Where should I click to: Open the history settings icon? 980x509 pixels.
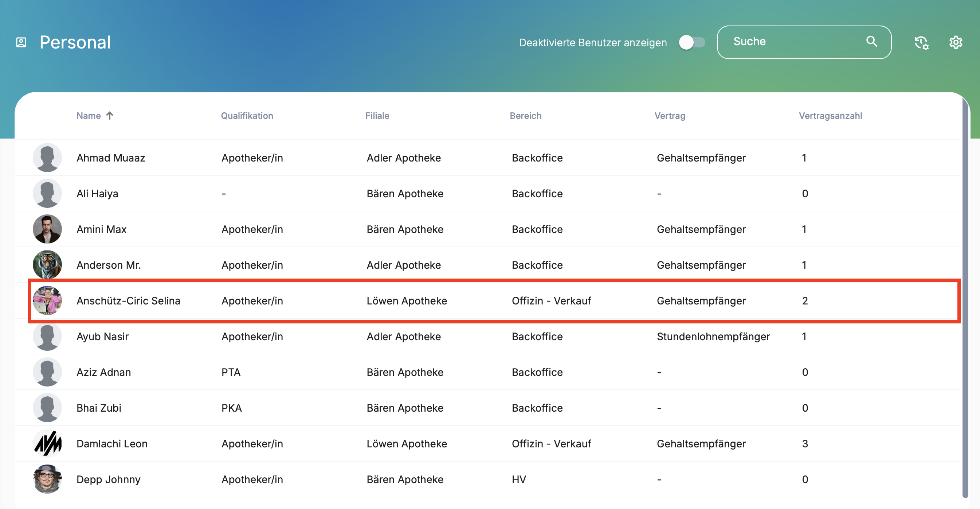(921, 42)
